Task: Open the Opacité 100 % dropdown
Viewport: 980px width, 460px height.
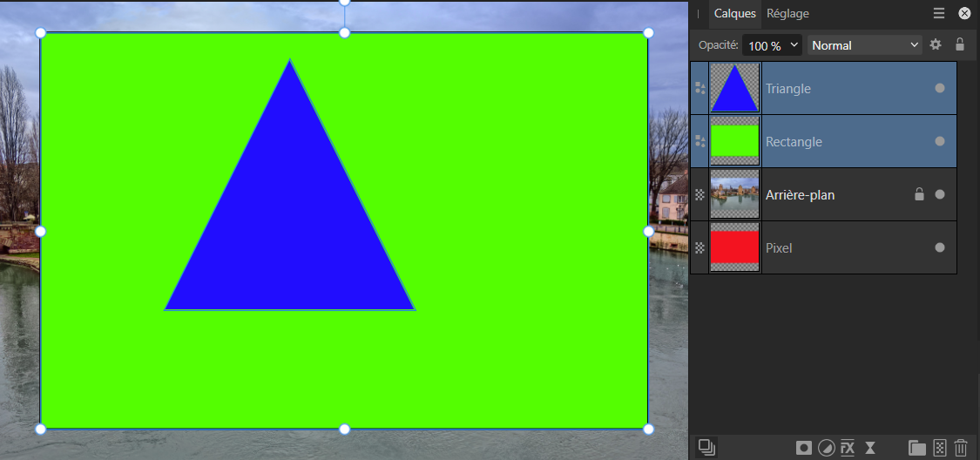Action: (772, 45)
